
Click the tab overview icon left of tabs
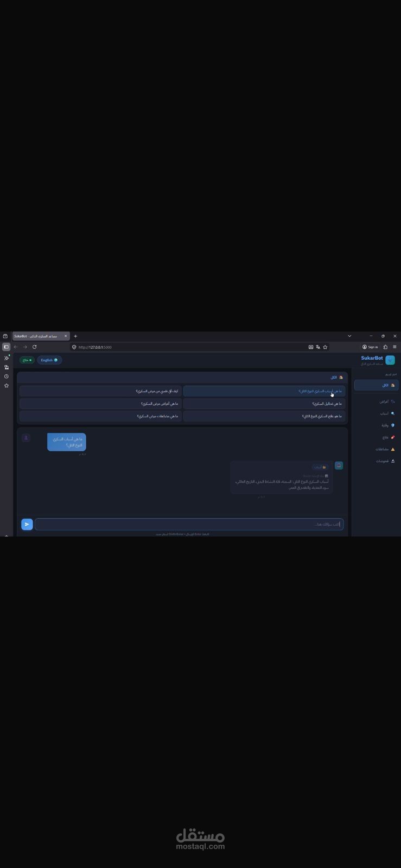[5, 336]
